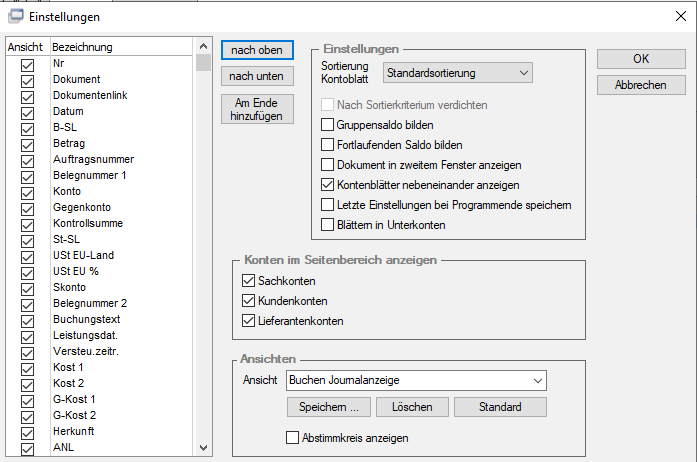
Task: Uncheck the 'B-SL' column checkbox
Action: pos(28,129)
